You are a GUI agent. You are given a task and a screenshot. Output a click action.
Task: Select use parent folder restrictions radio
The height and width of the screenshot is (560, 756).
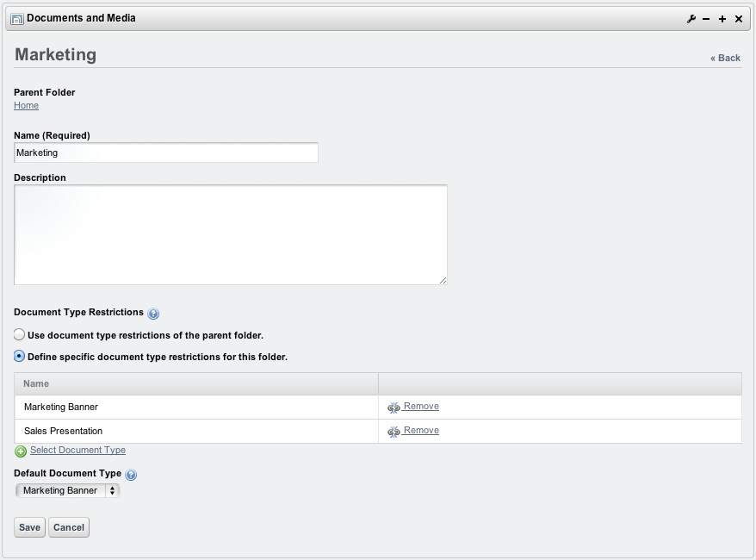pos(19,334)
